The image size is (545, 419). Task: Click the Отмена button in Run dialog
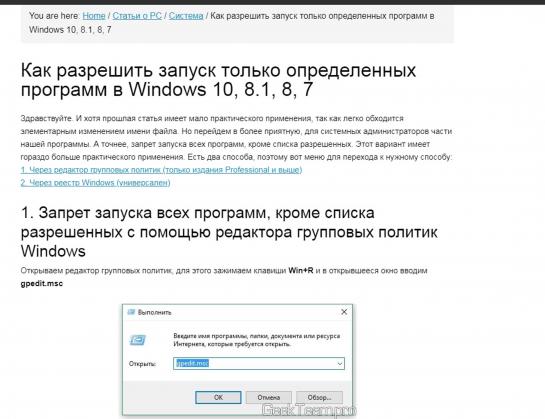point(269,397)
